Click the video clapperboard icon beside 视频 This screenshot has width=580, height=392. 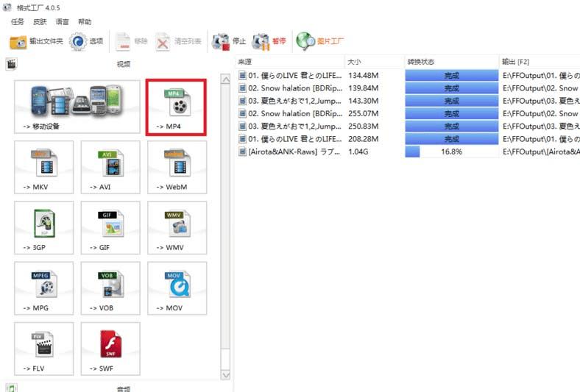12,64
